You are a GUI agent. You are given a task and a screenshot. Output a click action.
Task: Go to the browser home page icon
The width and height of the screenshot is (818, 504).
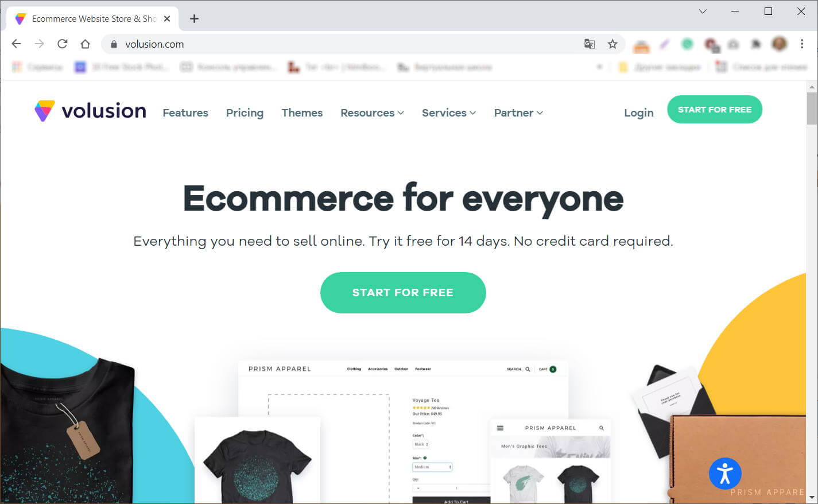pos(85,44)
